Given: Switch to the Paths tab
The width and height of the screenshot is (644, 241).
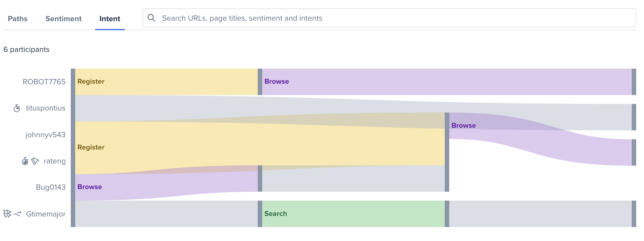Looking at the screenshot, I should click(x=18, y=19).
